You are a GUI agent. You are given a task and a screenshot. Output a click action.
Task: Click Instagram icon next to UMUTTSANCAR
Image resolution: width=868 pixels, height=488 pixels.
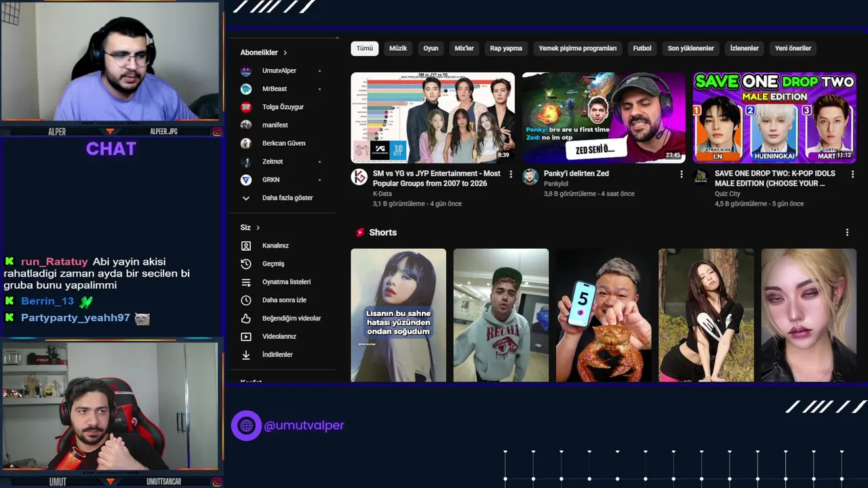217,482
